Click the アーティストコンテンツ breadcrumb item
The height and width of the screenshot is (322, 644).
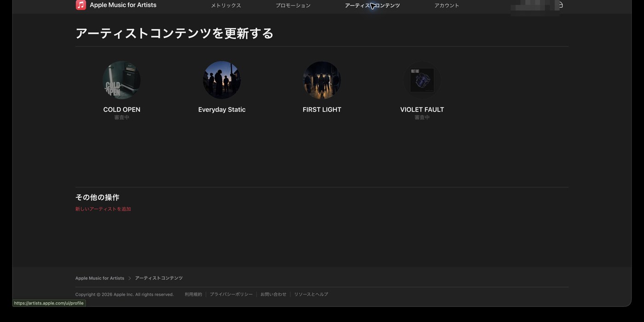pyautogui.click(x=159, y=278)
